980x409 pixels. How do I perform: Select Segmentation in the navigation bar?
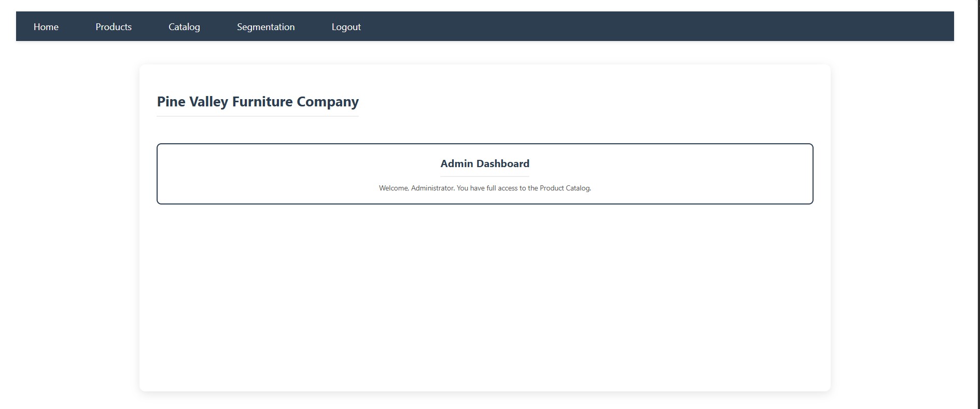pyautogui.click(x=266, y=27)
